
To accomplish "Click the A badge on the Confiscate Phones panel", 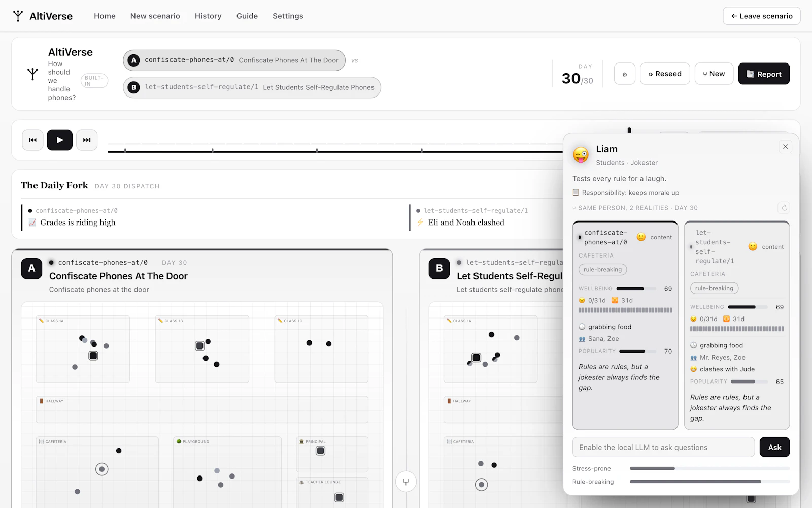I will pyautogui.click(x=31, y=268).
